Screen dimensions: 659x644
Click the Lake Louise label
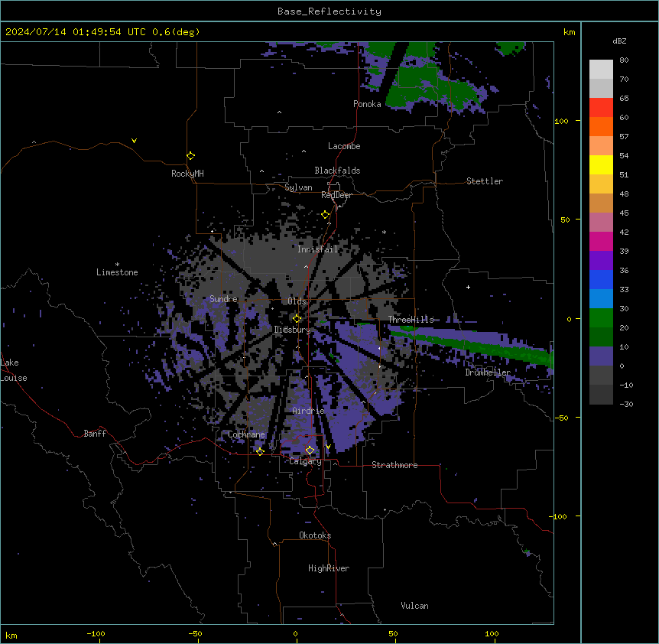(14, 370)
